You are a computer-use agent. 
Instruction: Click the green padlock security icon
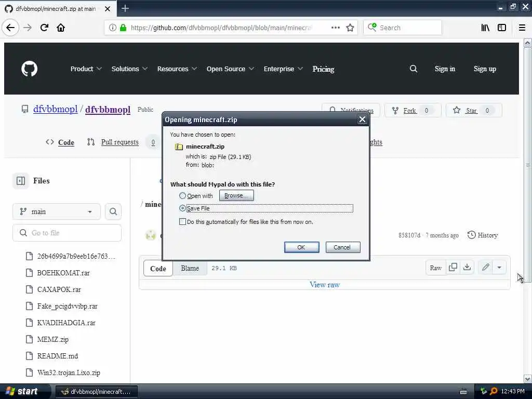pyautogui.click(x=123, y=28)
